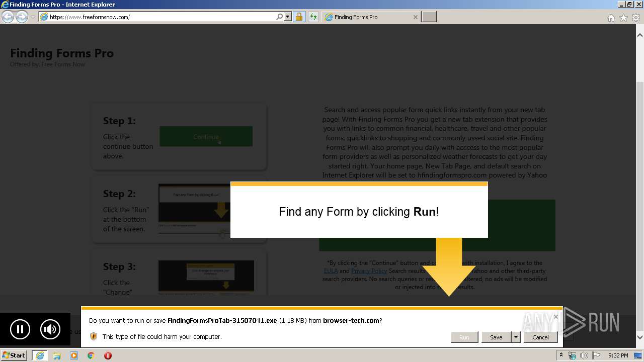Open the network status tray icon
644x362 pixels.
(x=572, y=355)
